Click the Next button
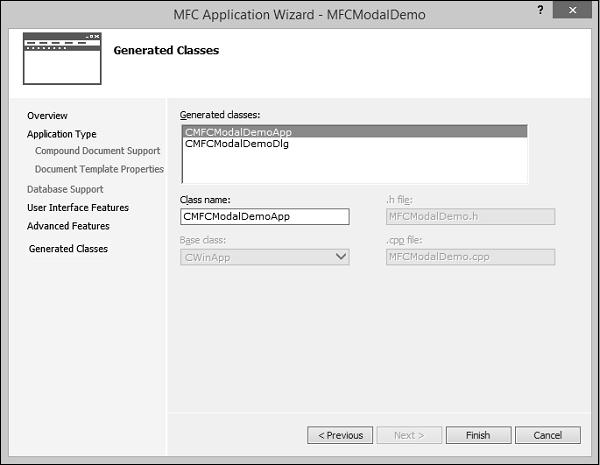The width and height of the screenshot is (600, 465). click(409, 435)
